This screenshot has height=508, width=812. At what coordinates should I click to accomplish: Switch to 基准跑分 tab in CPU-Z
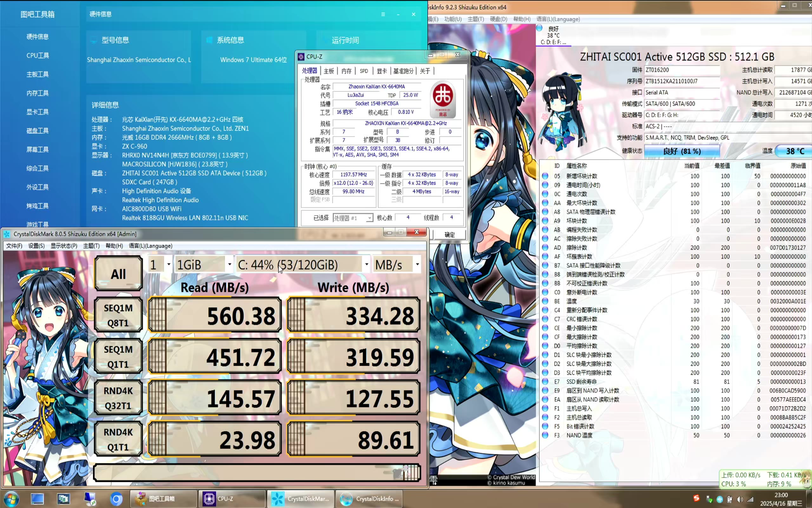[x=403, y=71]
